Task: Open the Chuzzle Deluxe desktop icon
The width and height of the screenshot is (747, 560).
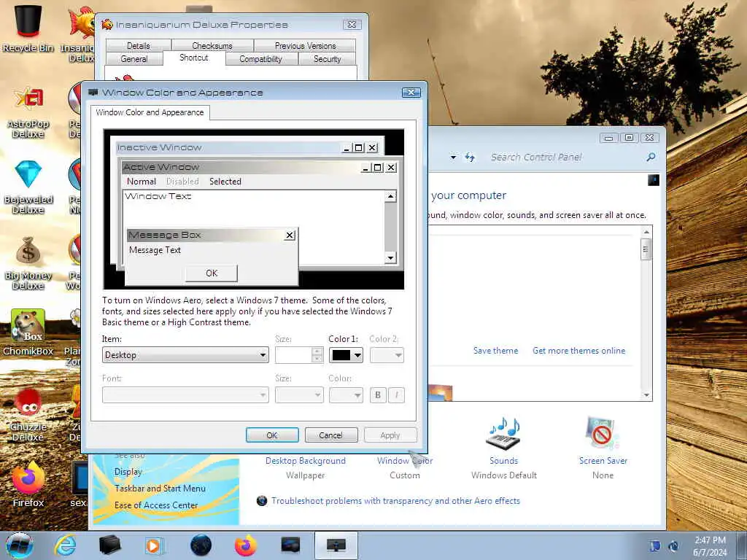Action: coord(28,414)
